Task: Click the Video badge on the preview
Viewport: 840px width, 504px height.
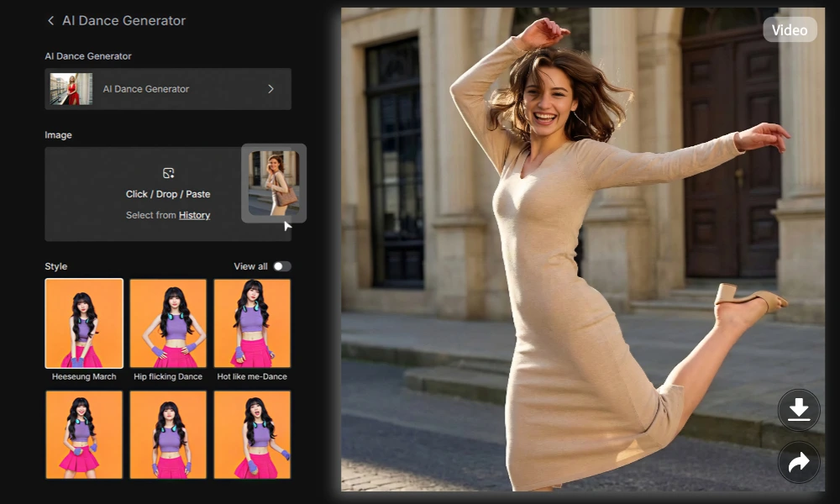Action: click(790, 29)
